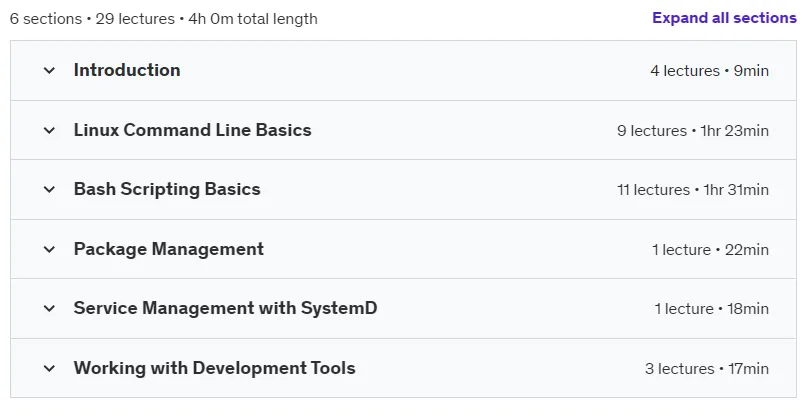This screenshot has width=811, height=419.
Task: Select Package Management heading
Action: (x=169, y=249)
